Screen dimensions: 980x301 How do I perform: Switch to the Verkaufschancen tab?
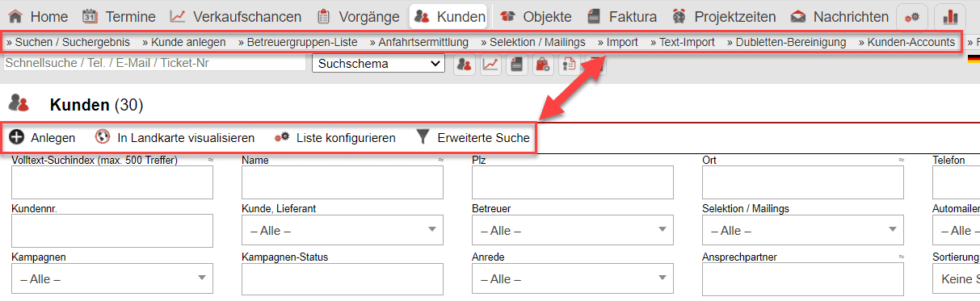pos(236,16)
